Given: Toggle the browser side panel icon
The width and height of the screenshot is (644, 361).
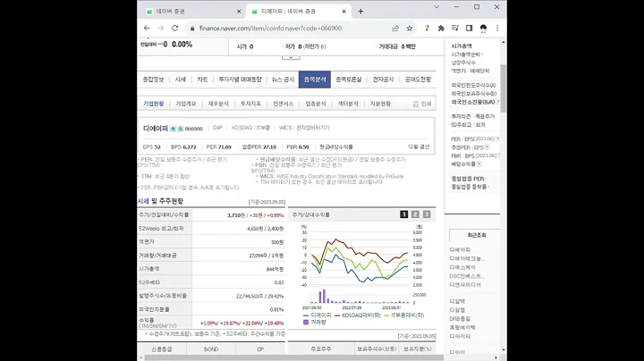Looking at the screenshot, I should click(469, 28).
